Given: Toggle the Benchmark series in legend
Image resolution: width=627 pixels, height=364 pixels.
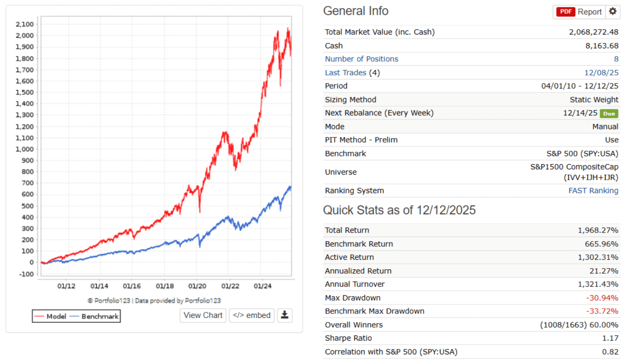Looking at the screenshot, I should coord(95,316).
